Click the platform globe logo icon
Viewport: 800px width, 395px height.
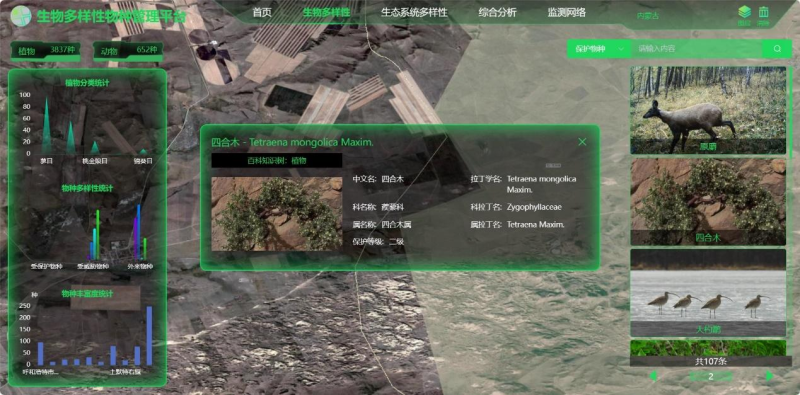[x=21, y=16]
